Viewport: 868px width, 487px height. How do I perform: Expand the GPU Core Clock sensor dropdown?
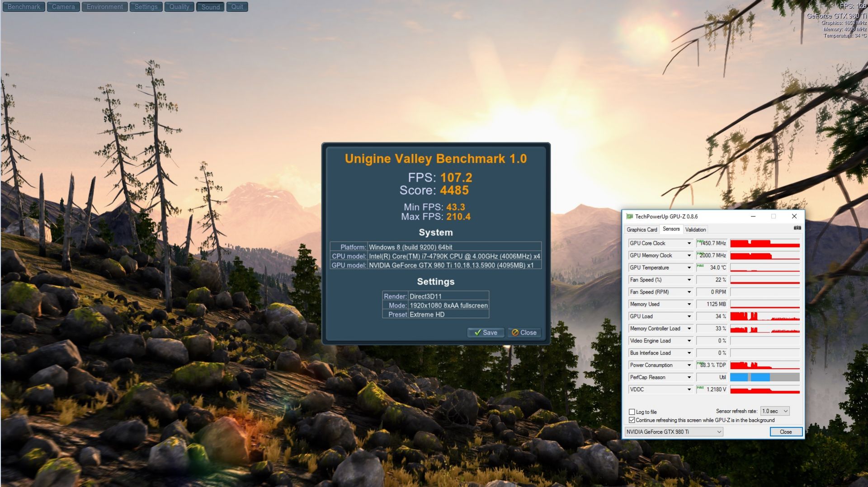pyautogui.click(x=689, y=243)
